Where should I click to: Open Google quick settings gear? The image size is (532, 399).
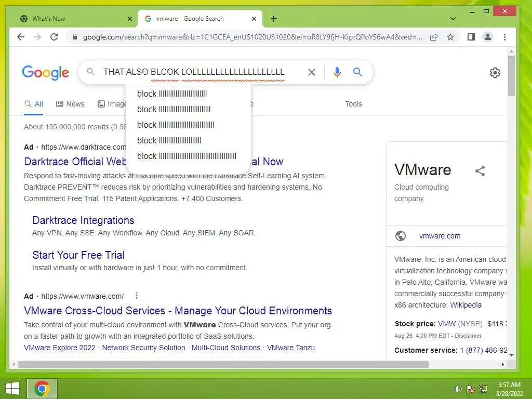pyautogui.click(x=495, y=73)
